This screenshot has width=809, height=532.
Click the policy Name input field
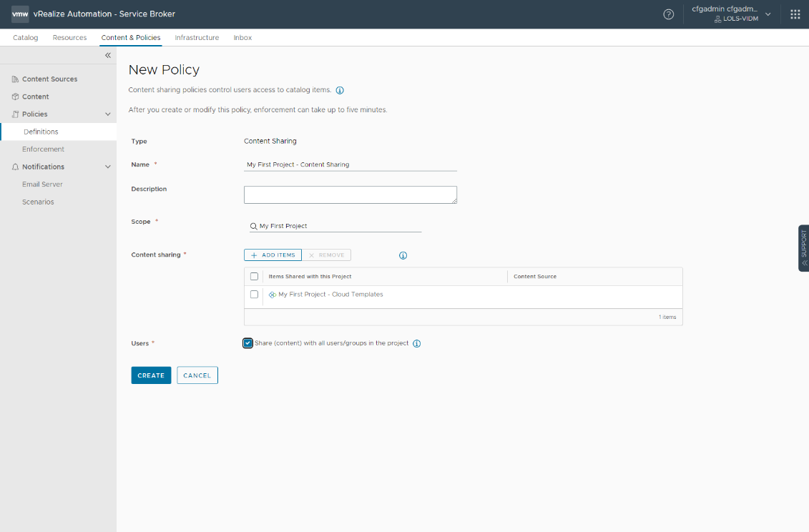[x=350, y=164]
